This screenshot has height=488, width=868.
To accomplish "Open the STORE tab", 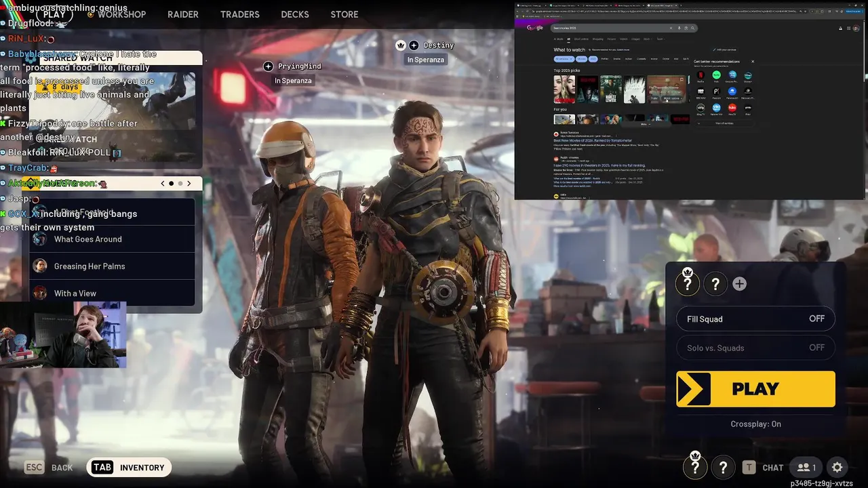I will point(344,14).
